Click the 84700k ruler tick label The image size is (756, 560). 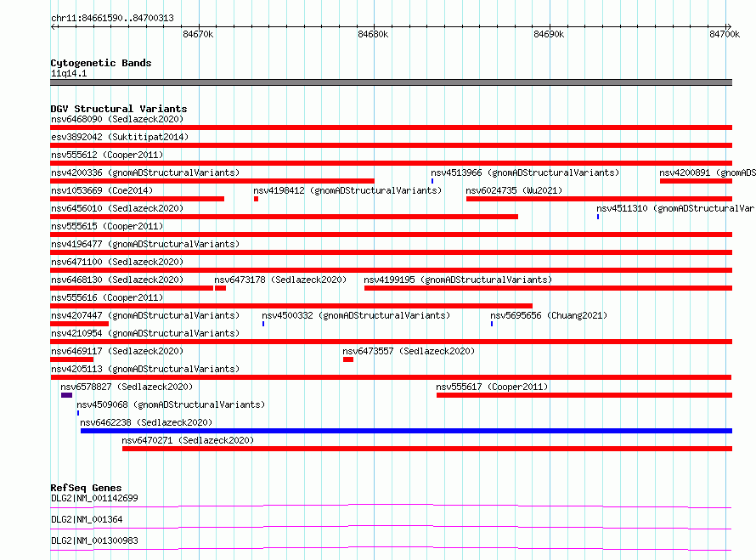[x=725, y=34]
